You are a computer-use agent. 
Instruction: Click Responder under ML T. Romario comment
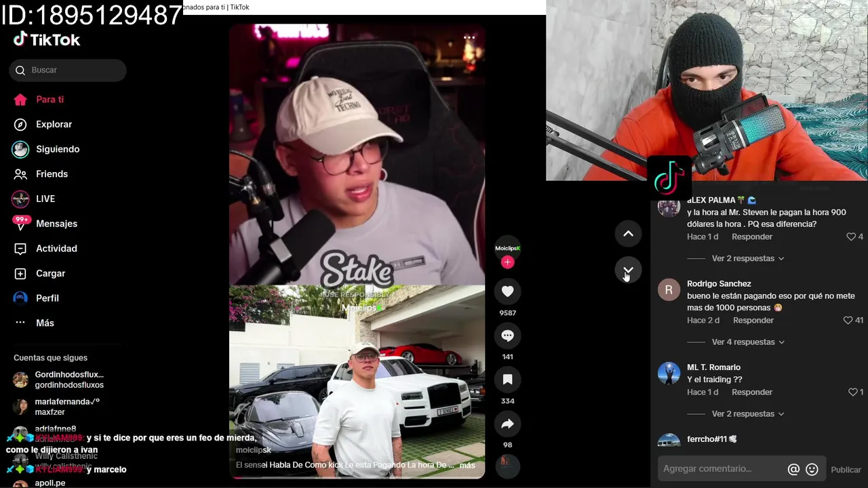(x=752, y=392)
